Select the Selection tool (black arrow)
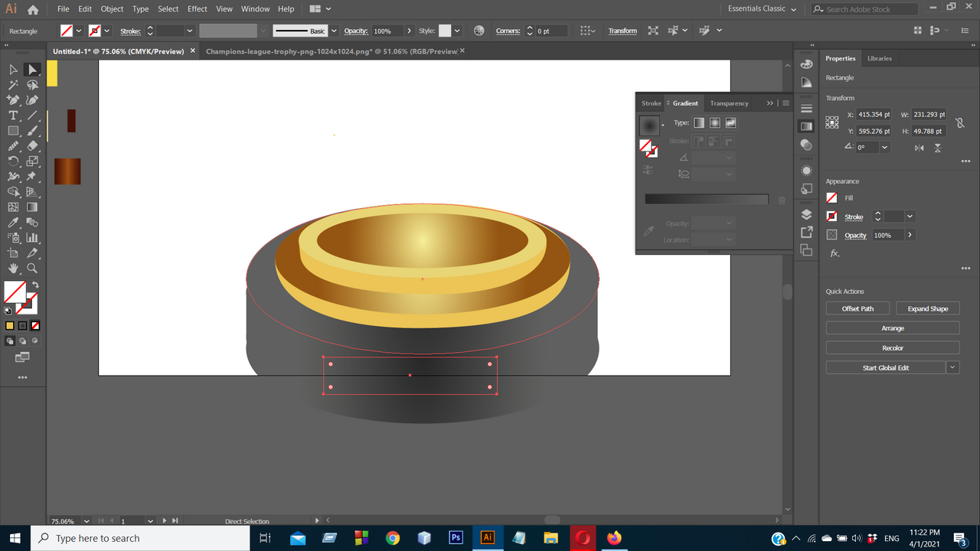Viewport: 980px width, 551px height. 13,70
